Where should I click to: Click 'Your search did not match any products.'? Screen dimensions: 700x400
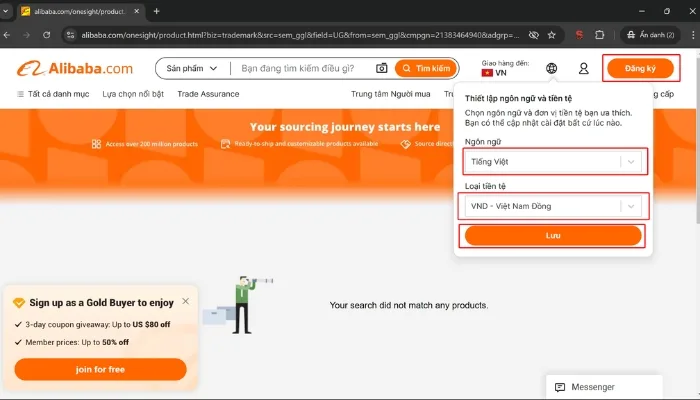pos(409,305)
